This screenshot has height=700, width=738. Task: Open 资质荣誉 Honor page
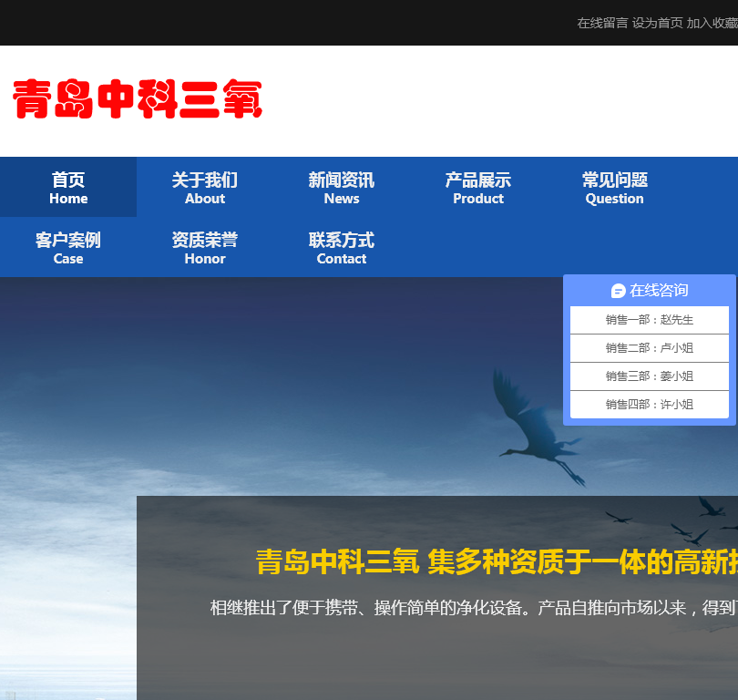[205, 248]
